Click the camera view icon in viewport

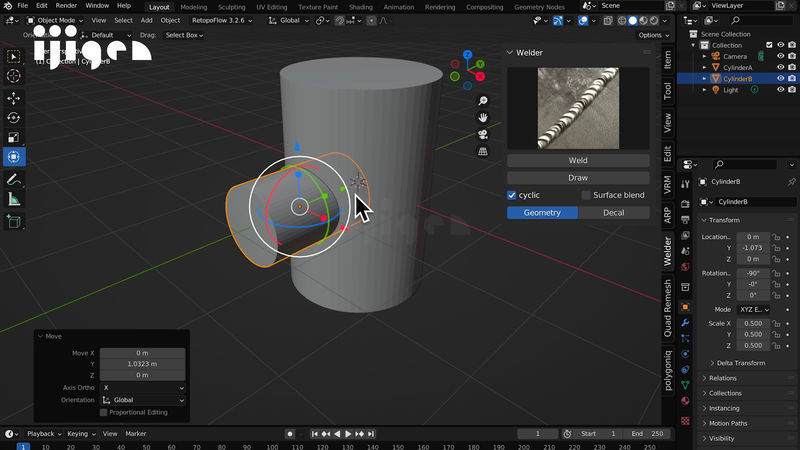point(483,134)
